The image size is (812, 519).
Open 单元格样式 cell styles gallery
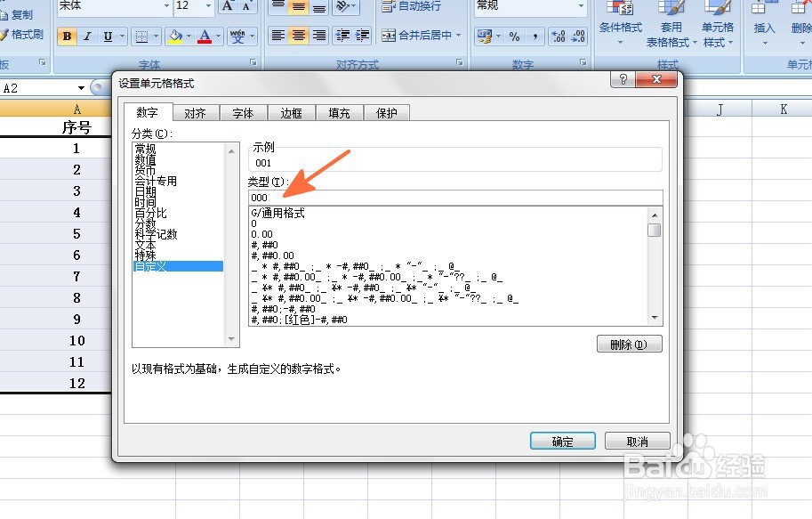[x=718, y=21]
